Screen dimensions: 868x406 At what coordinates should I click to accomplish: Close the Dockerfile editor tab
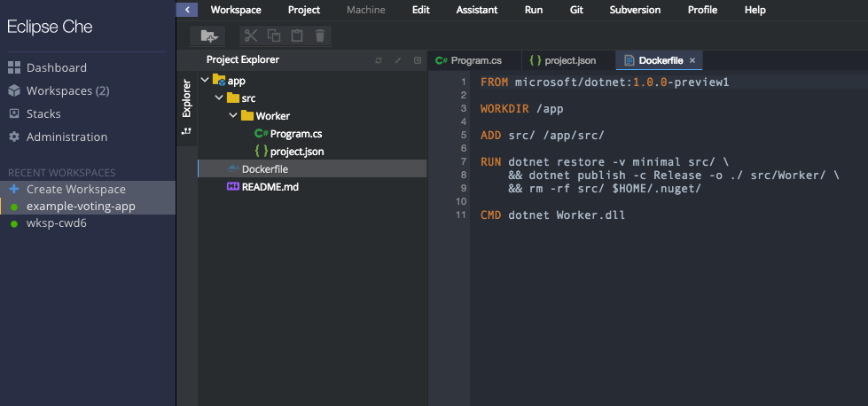[x=692, y=60]
